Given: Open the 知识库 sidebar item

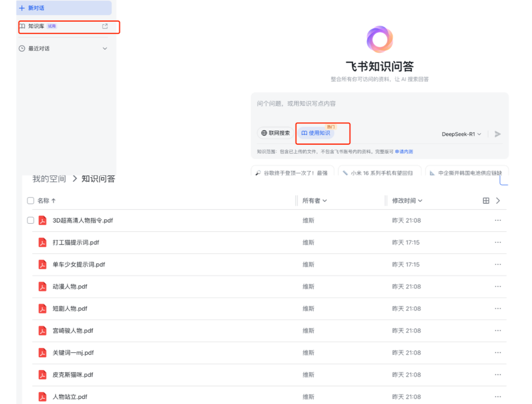Looking at the screenshot, I should pyautogui.click(x=36, y=27).
